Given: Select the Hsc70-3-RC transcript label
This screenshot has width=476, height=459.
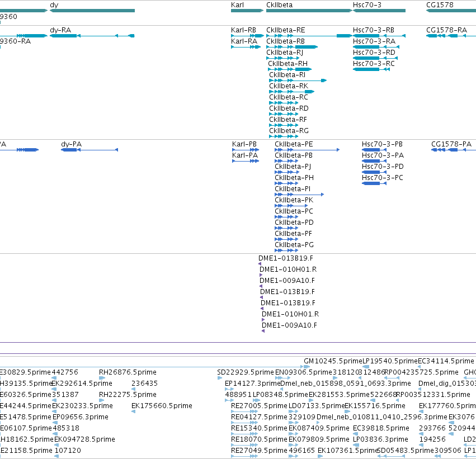Looking at the screenshot, I should coord(374,64).
